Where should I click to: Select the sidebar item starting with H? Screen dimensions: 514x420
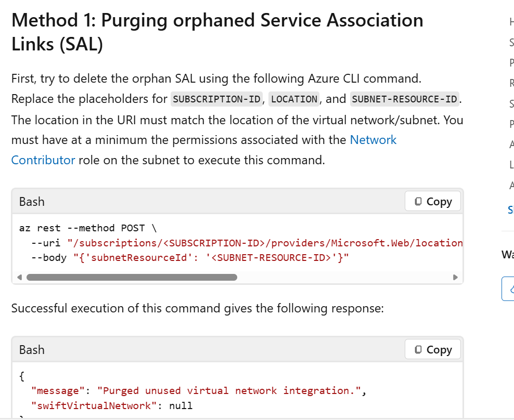pos(511,22)
